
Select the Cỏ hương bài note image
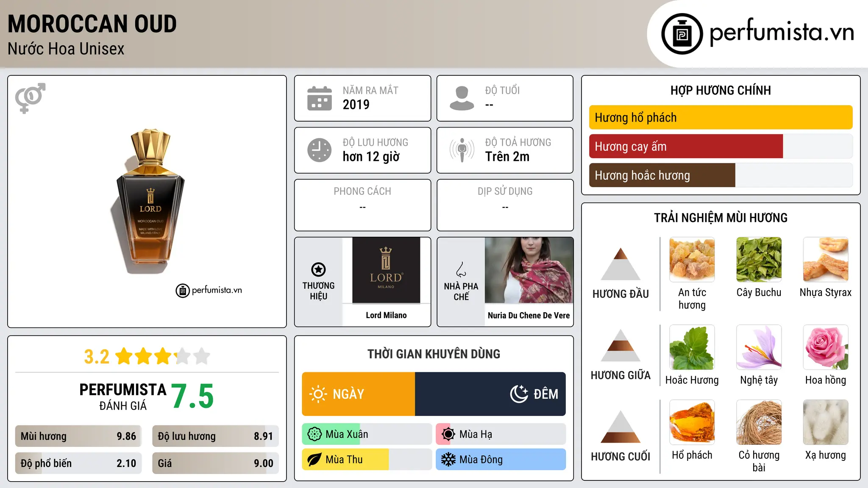coord(759,422)
